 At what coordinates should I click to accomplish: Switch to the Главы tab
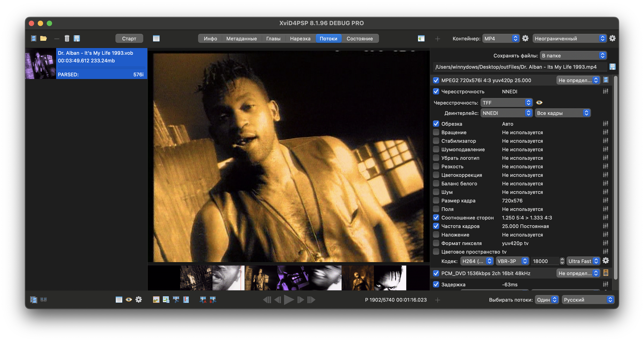[x=273, y=38]
